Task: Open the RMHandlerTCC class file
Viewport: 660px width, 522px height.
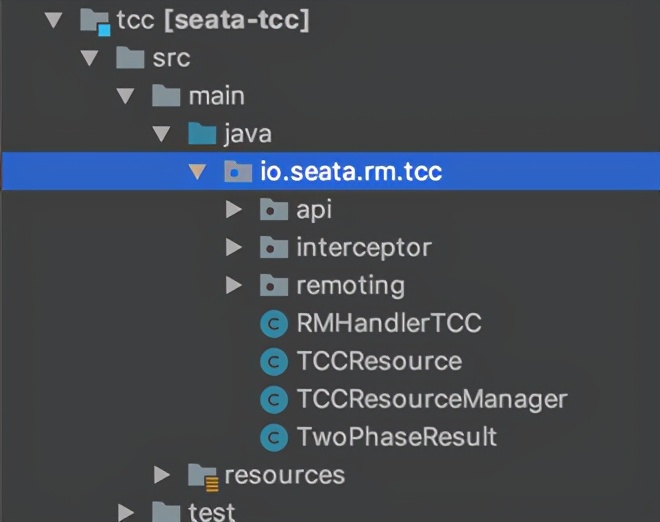Action: 389,323
